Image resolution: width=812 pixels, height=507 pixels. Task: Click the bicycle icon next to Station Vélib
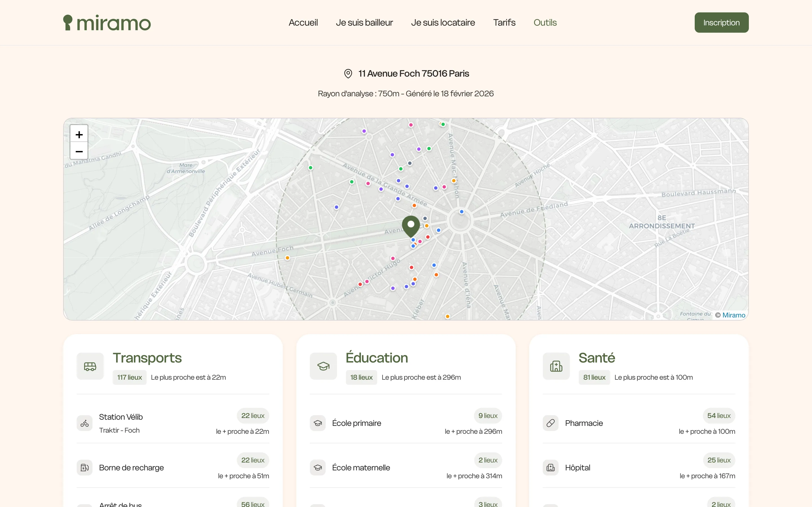[x=84, y=423]
